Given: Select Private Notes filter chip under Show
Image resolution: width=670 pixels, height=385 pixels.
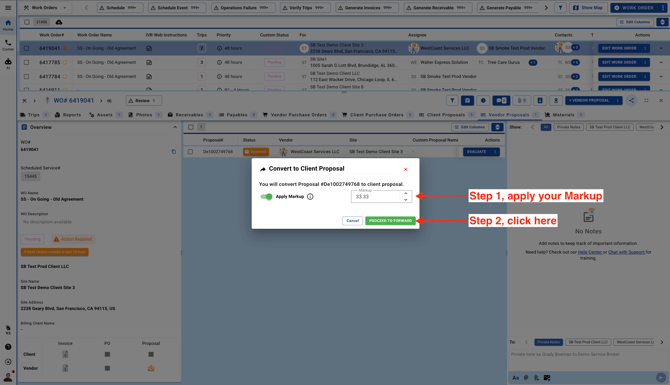Looking at the screenshot, I should tap(568, 127).
